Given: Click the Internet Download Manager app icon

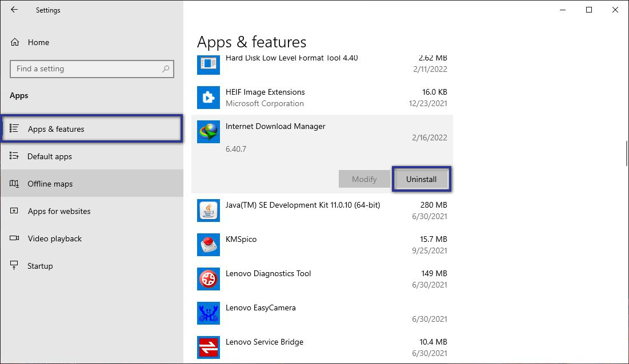Looking at the screenshot, I should [x=208, y=132].
